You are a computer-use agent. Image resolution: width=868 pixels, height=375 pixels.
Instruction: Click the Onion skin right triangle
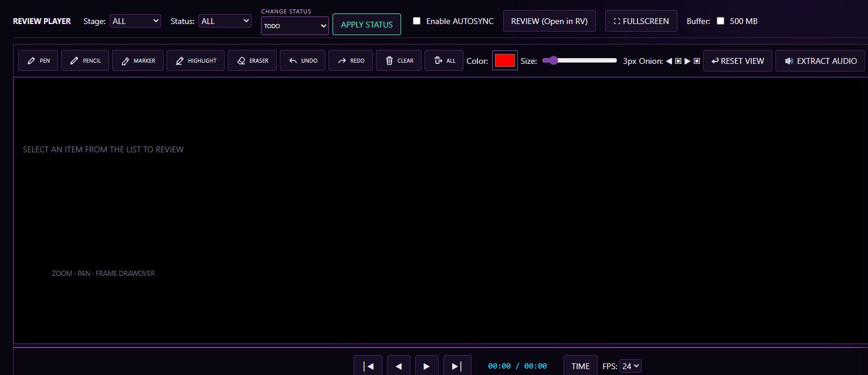687,61
